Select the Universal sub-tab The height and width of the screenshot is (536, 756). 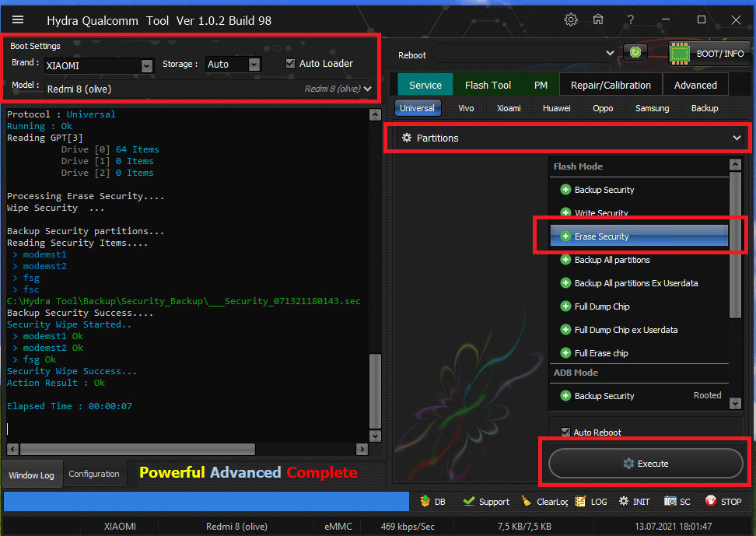pyautogui.click(x=417, y=108)
